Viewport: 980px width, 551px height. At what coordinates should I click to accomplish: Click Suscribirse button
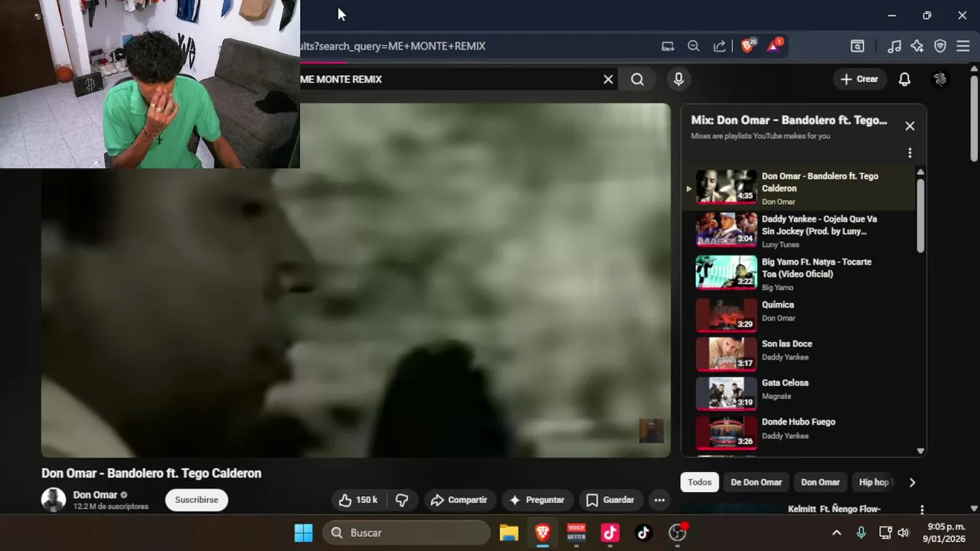coord(196,500)
